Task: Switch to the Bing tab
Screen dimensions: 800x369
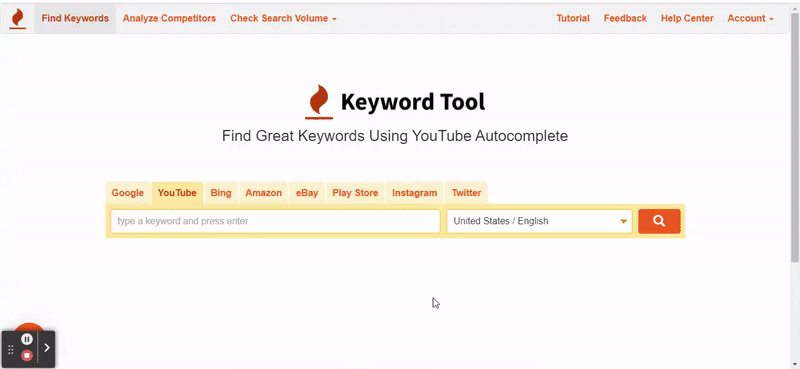Action: [x=221, y=193]
